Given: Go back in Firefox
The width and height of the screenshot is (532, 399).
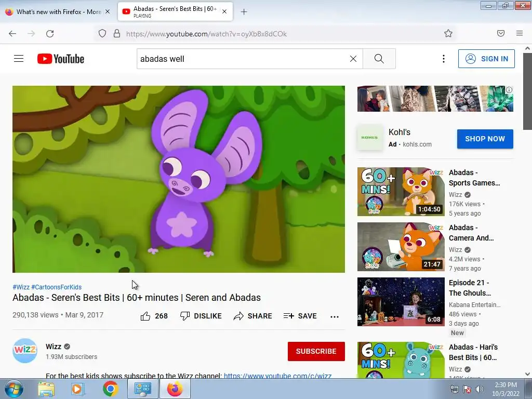Looking at the screenshot, I should (12, 34).
